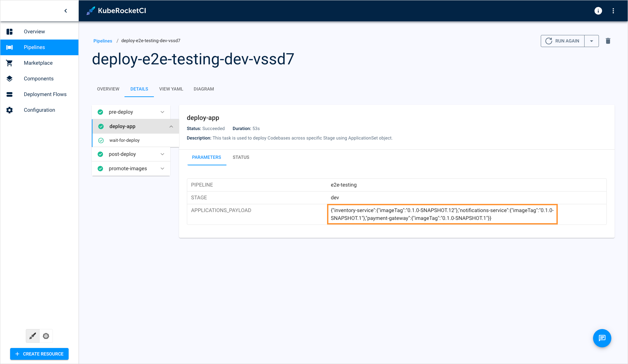Open the STATUS tab of deploy-app

tap(241, 157)
